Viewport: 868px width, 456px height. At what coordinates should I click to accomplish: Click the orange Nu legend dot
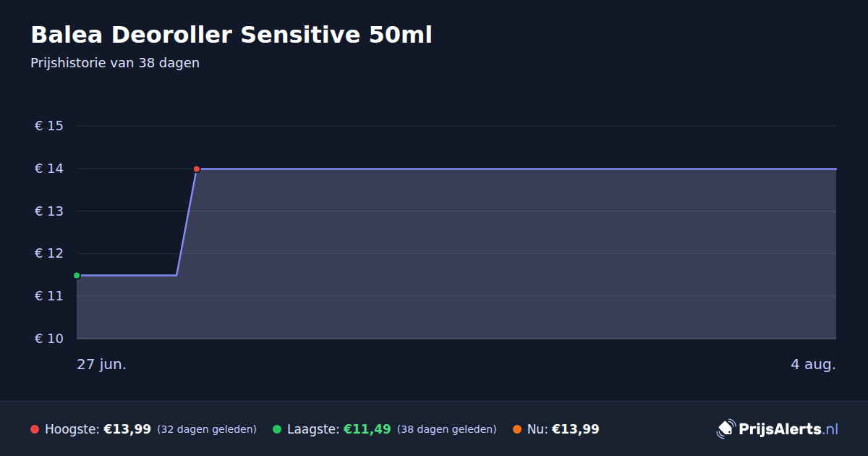click(x=517, y=429)
